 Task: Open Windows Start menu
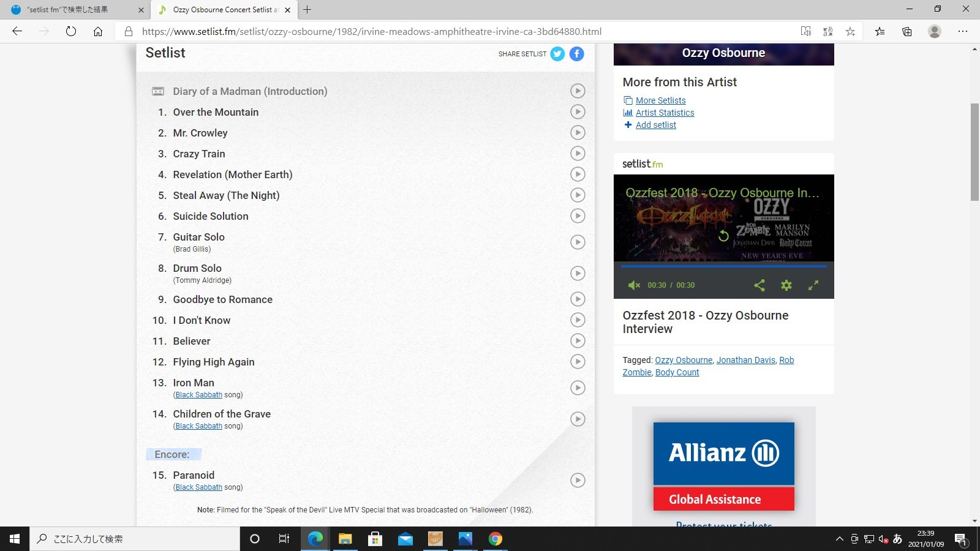point(15,539)
